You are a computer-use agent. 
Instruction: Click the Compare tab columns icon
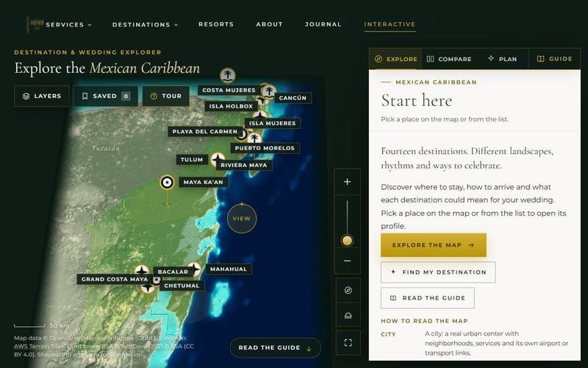[x=431, y=59]
